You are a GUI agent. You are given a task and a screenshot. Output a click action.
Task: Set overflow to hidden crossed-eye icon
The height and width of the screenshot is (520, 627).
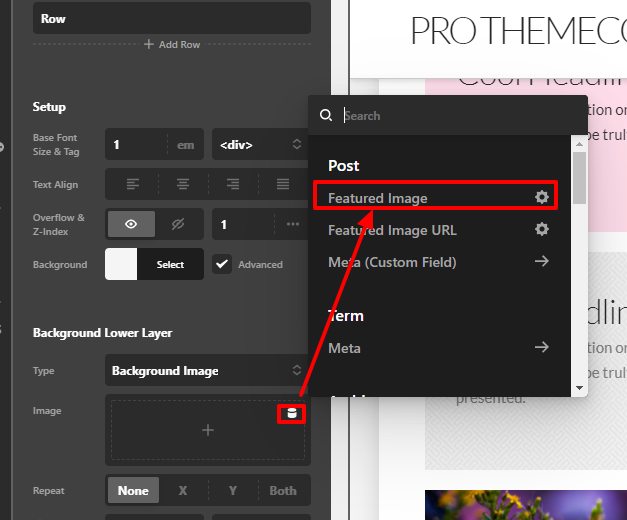pos(178,224)
